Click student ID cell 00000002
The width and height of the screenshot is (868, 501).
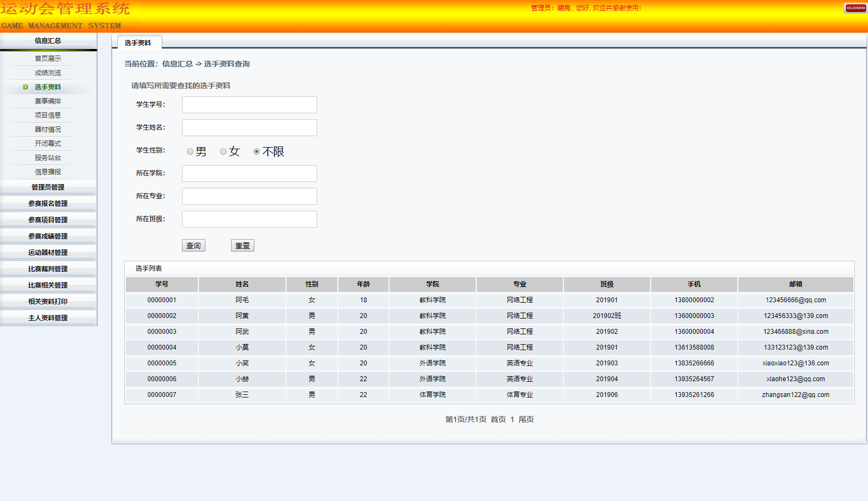(162, 316)
